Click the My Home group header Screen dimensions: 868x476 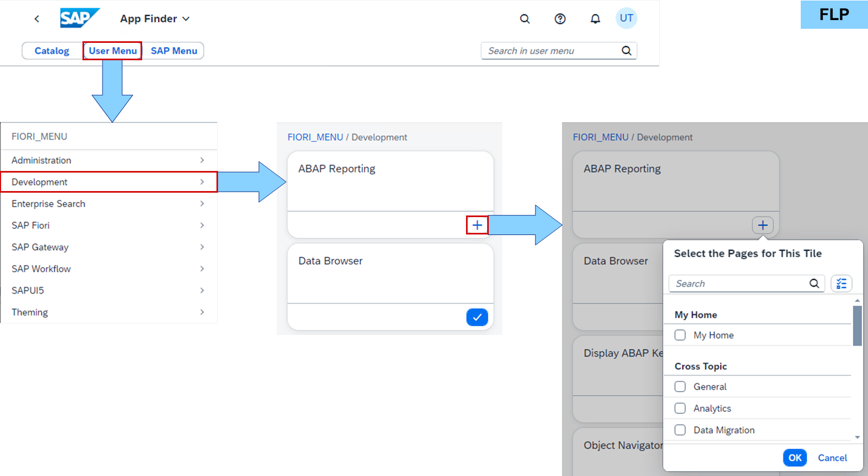click(x=695, y=315)
